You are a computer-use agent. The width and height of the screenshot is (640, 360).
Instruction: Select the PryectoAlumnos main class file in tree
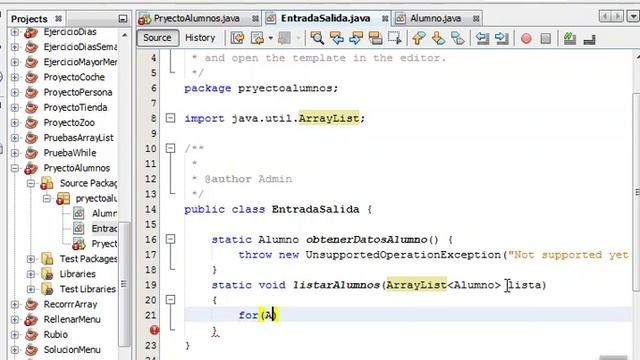[x=104, y=244]
